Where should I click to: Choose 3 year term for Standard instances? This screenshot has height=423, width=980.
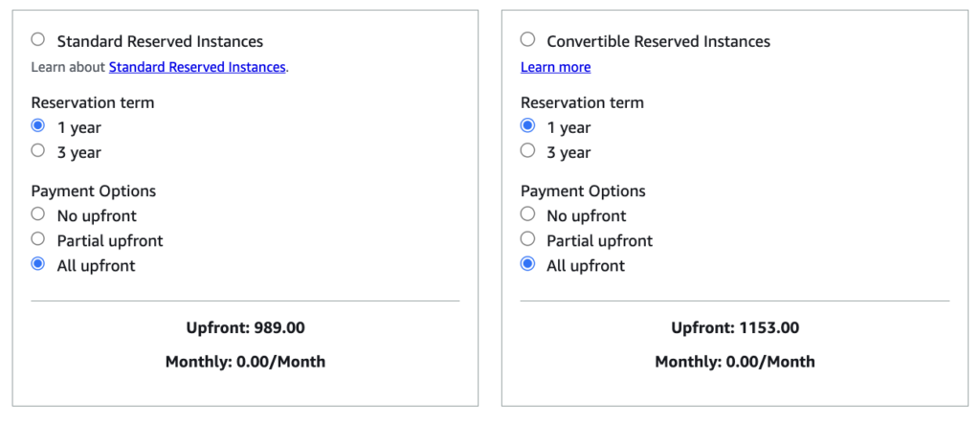(x=38, y=150)
